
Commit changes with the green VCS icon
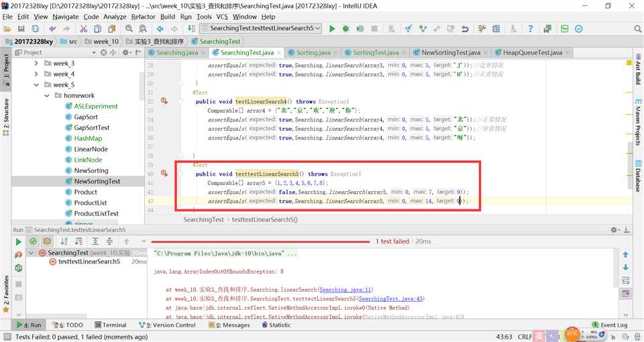point(423,29)
